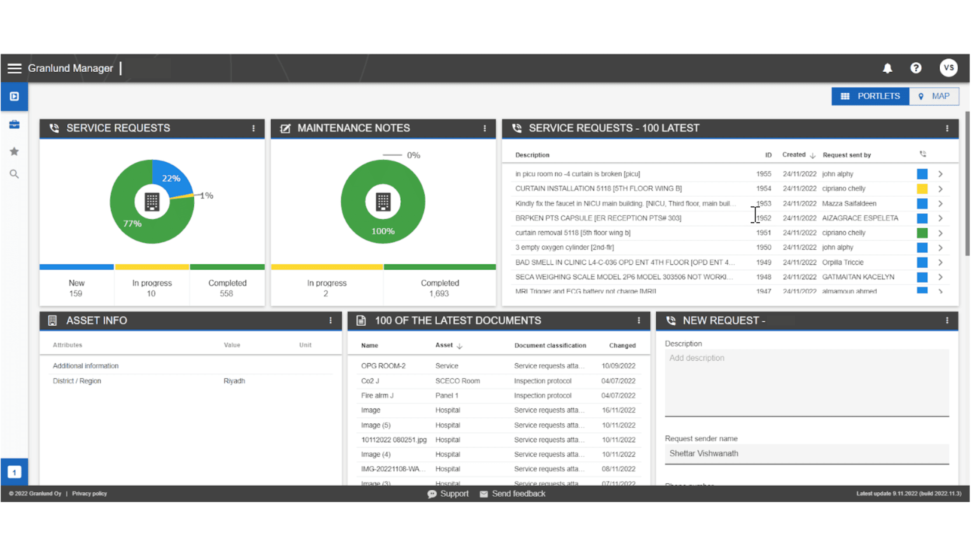Switch to the PORTLETS tab
The width and height of the screenshot is (980, 551).
tap(870, 96)
